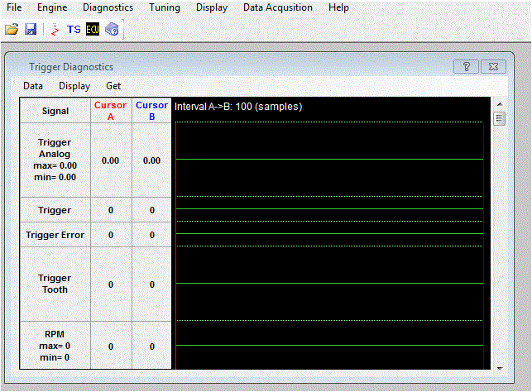Select the Trigger Tooth signal label
This screenshot has height=392, width=532.
pos(55,284)
